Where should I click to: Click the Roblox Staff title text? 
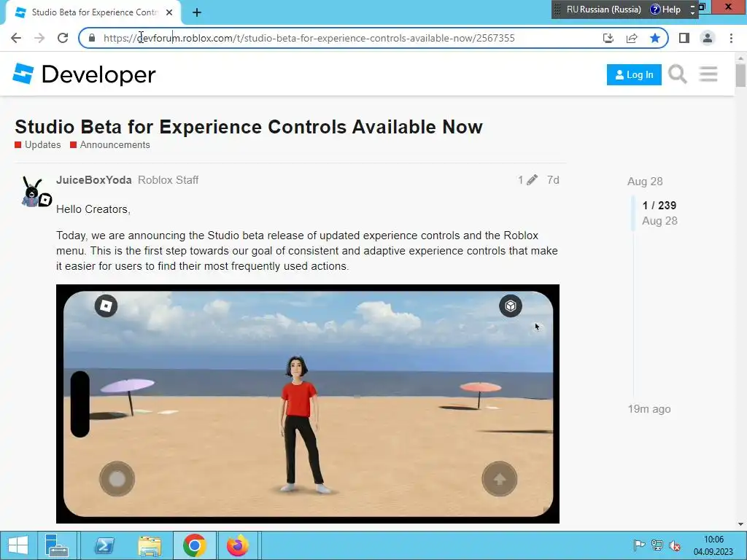pyautogui.click(x=169, y=180)
